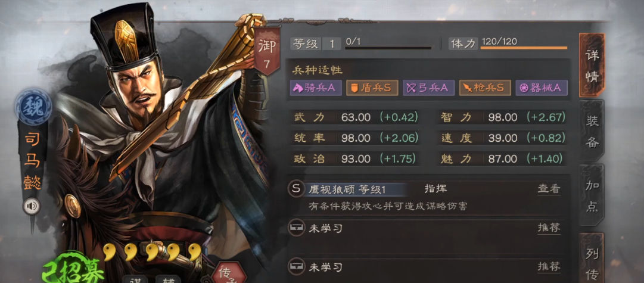644x283 pixels.
Task: Select the second empty skill slot icon
Action: click(x=296, y=266)
